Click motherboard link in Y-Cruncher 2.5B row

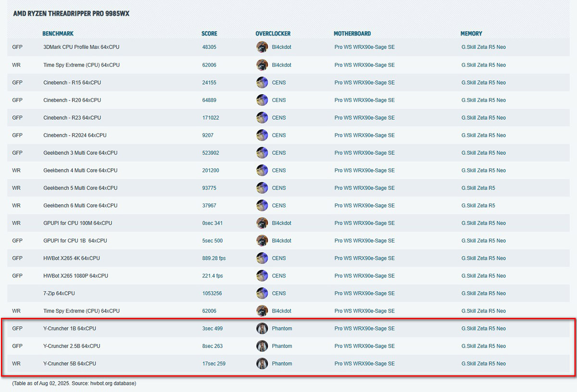tap(364, 346)
